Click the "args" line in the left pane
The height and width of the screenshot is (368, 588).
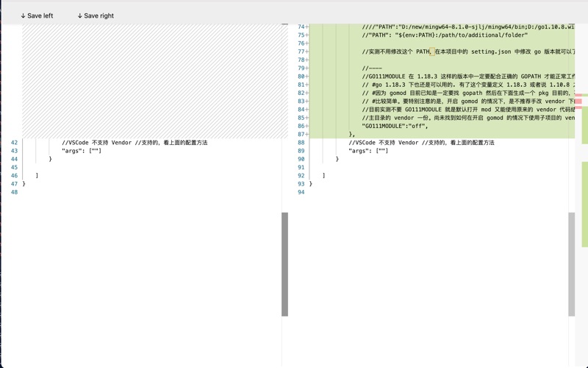82,151
